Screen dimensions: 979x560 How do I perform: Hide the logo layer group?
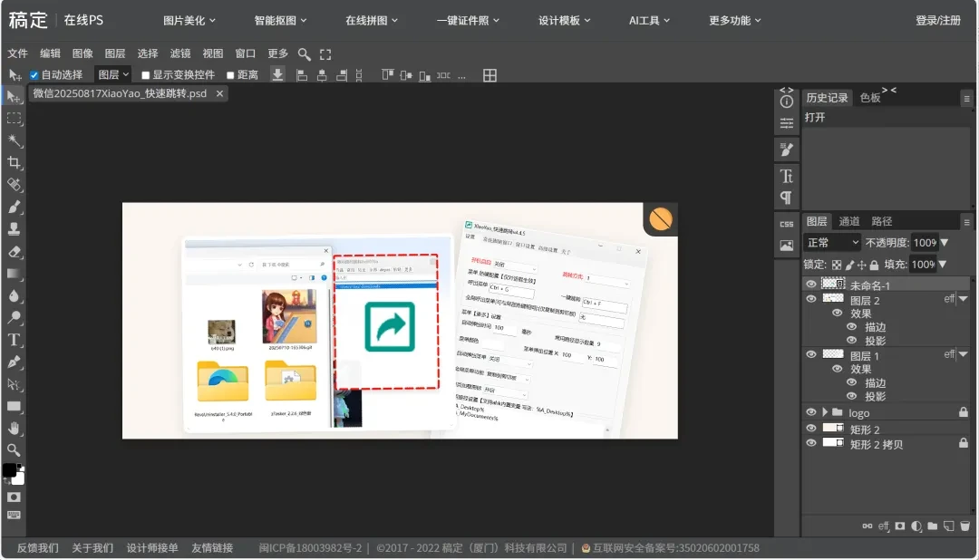click(809, 411)
